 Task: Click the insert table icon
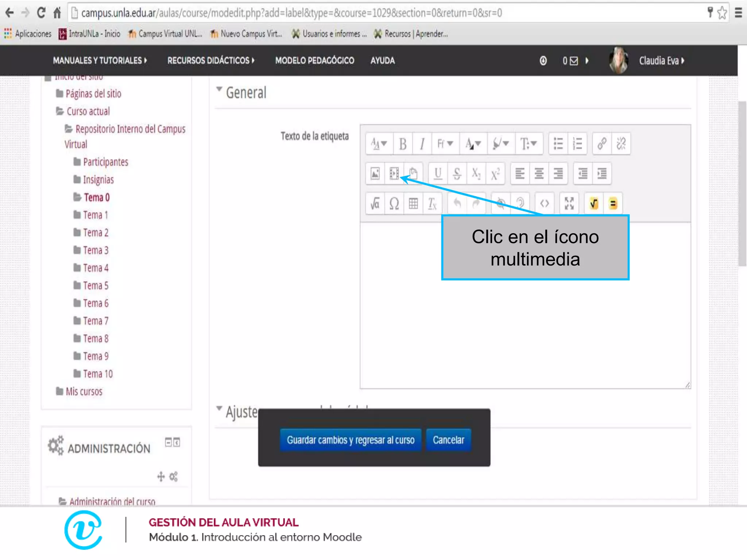(413, 203)
